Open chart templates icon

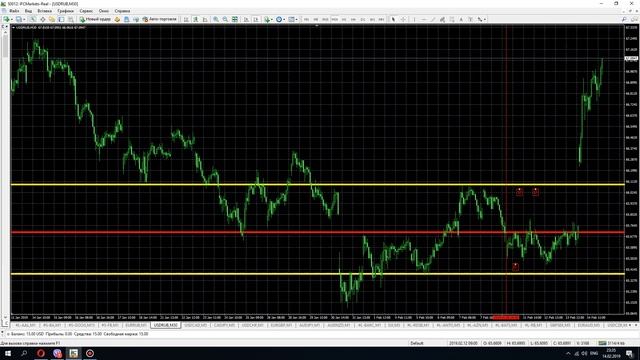click(x=291, y=19)
